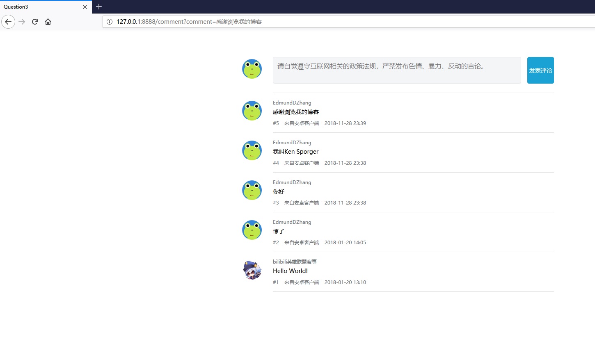Open EdmundDZhang username on comment #4
Screen dimensions: 595x364
tap(292, 143)
